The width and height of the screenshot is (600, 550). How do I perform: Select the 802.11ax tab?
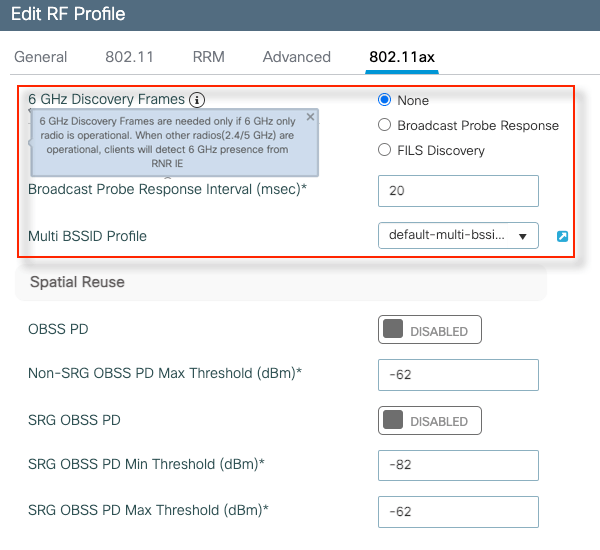click(401, 57)
